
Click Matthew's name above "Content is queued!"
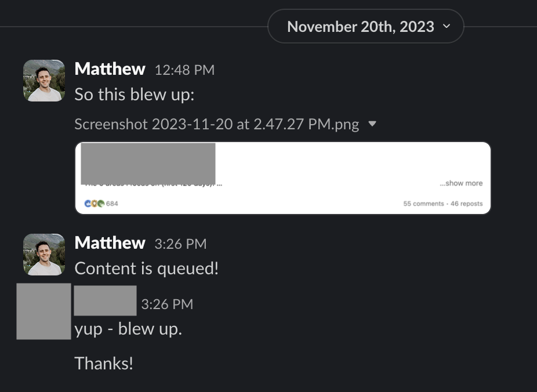(110, 243)
